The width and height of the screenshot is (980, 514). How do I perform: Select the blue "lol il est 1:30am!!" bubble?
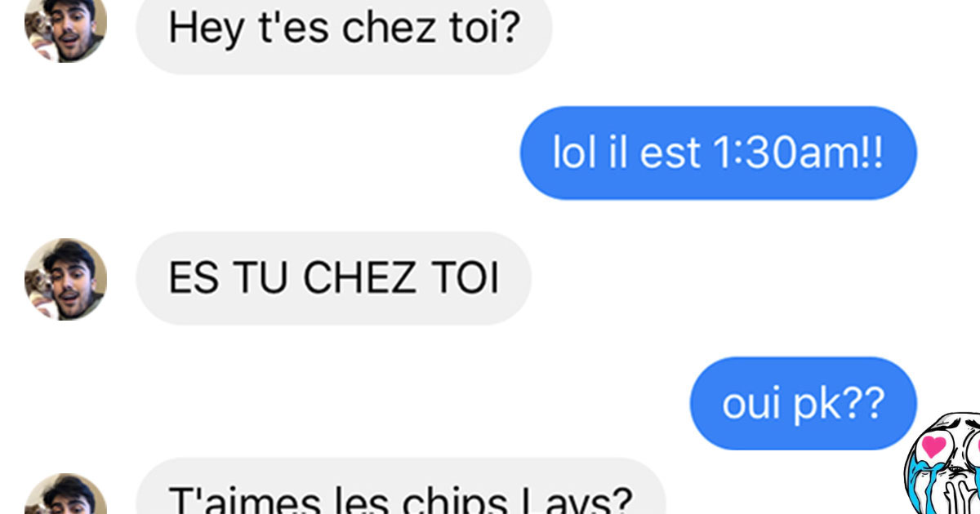pos(719,153)
